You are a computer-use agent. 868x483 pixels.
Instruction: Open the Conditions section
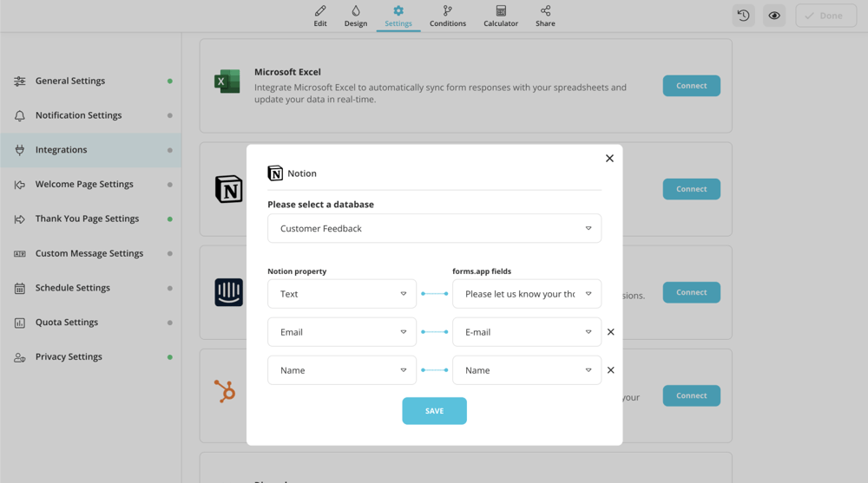click(448, 16)
